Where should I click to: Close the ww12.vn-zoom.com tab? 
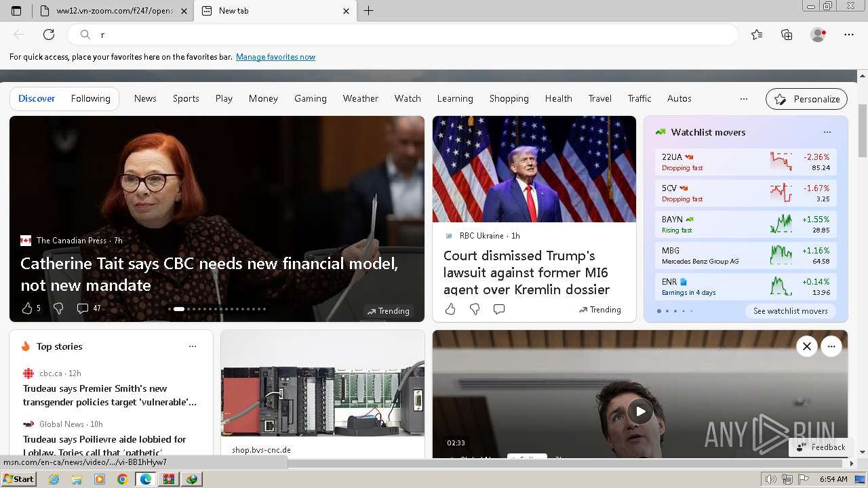[x=184, y=11]
